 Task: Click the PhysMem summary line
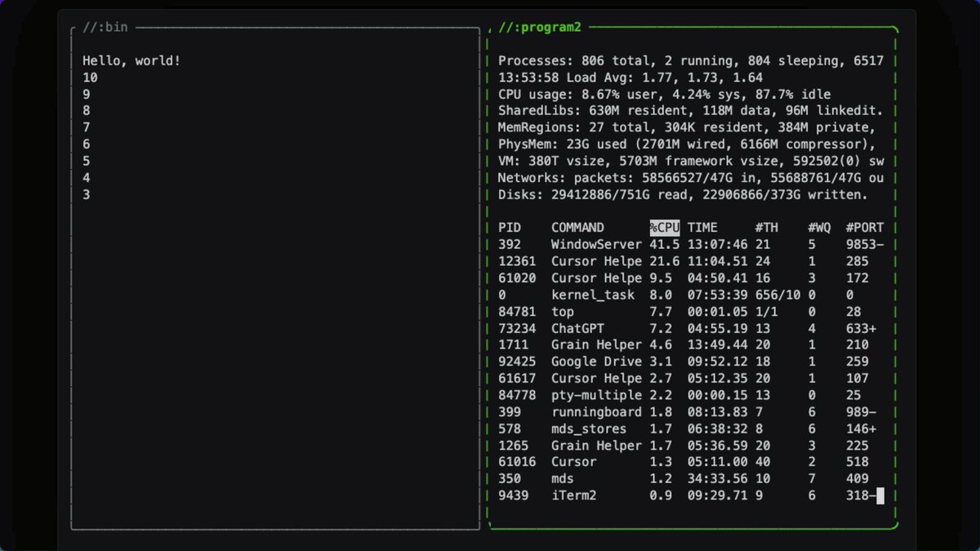pyautogui.click(x=687, y=144)
